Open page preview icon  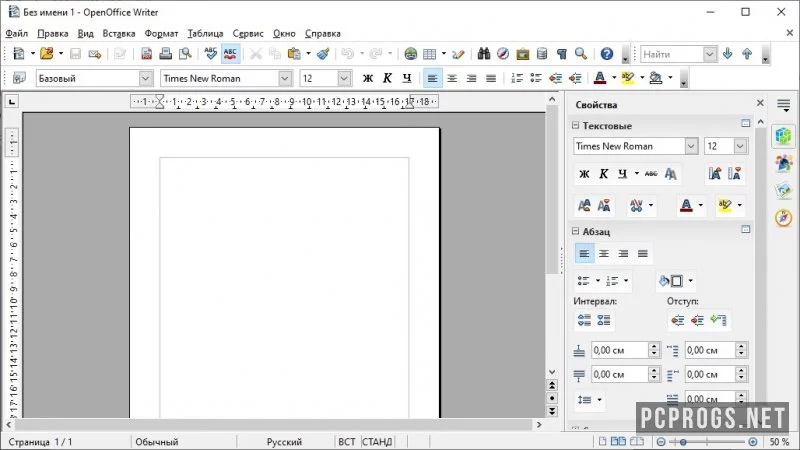[x=185, y=54]
